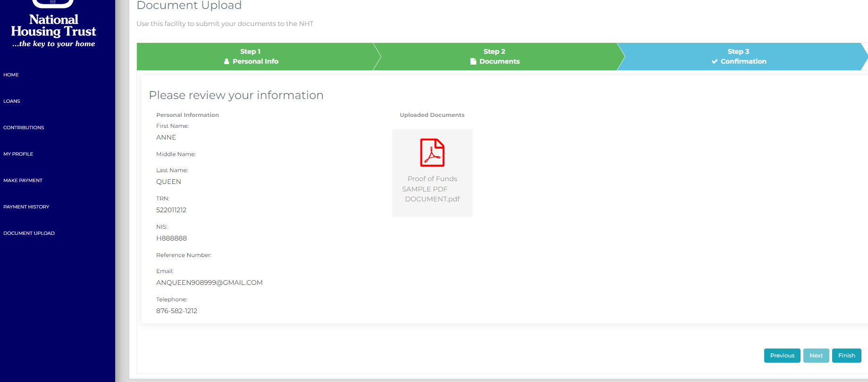
Task: Click the person icon in Step 1
Action: (227, 61)
